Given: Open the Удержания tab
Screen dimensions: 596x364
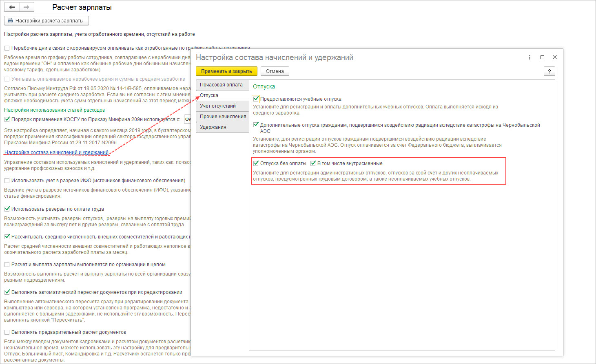Looking at the screenshot, I should [222, 127].
